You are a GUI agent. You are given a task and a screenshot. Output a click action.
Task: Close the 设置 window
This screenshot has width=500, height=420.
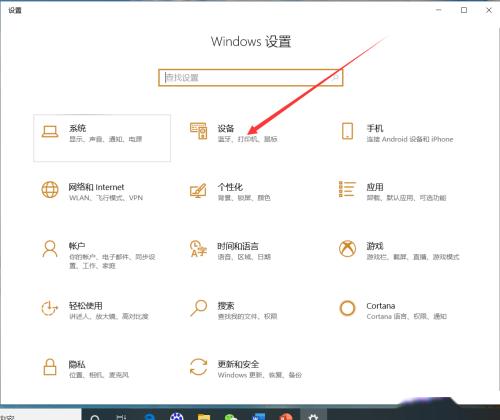click(489, 10)
